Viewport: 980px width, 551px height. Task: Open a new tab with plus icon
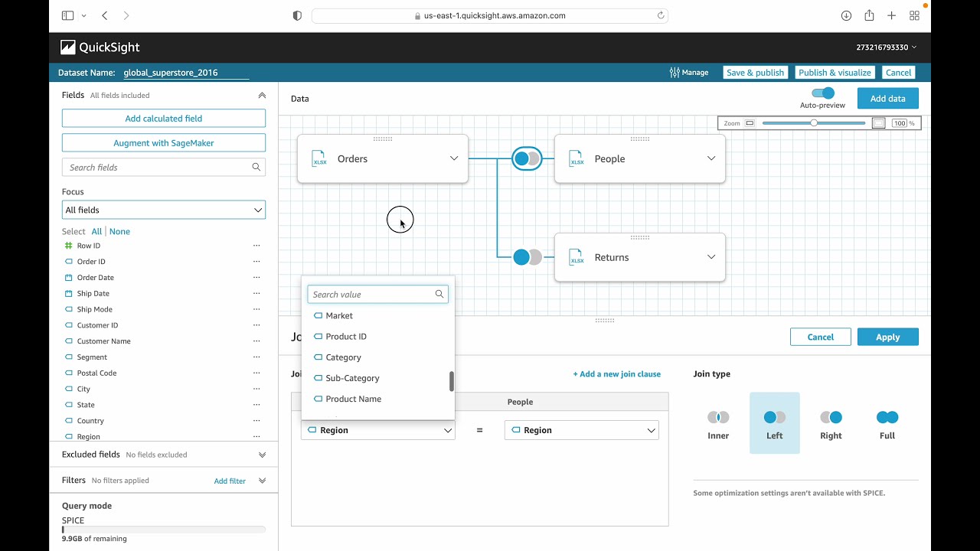click(x=891, y=15)
